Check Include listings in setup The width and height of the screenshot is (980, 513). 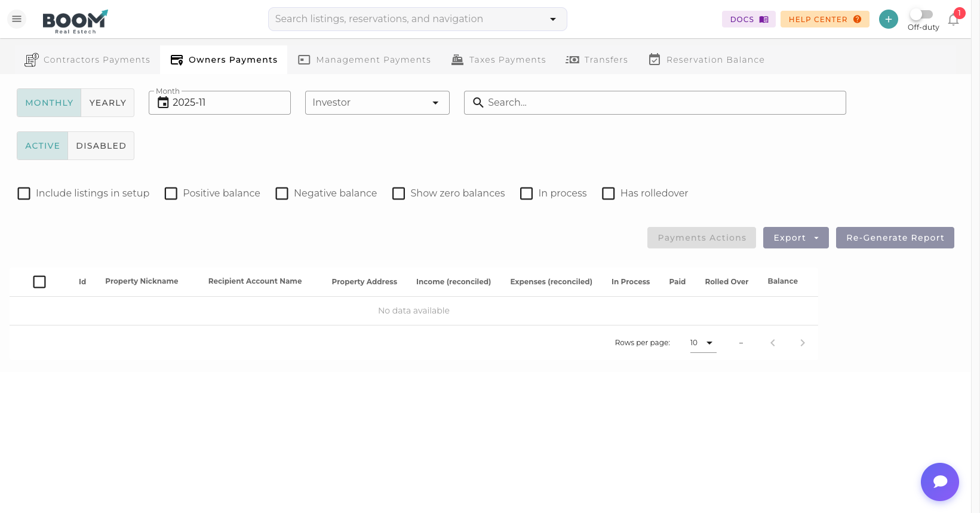(24, 193)
